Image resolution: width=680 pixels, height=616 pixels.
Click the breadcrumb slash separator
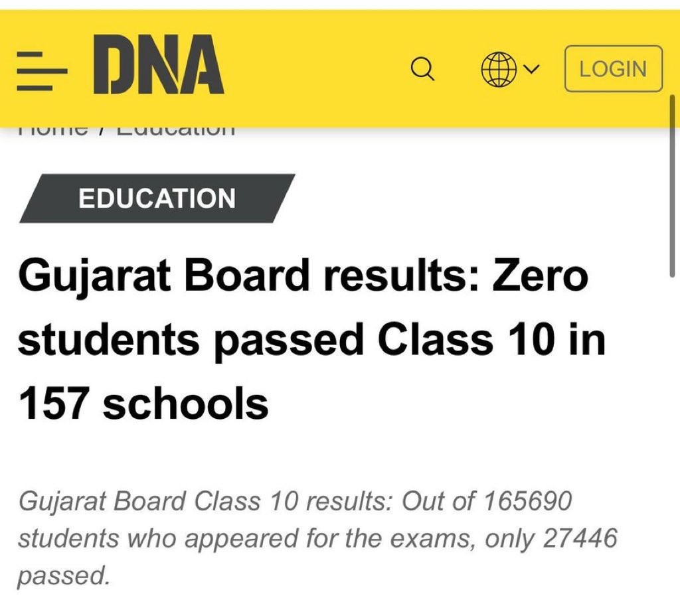pos(101,131)
